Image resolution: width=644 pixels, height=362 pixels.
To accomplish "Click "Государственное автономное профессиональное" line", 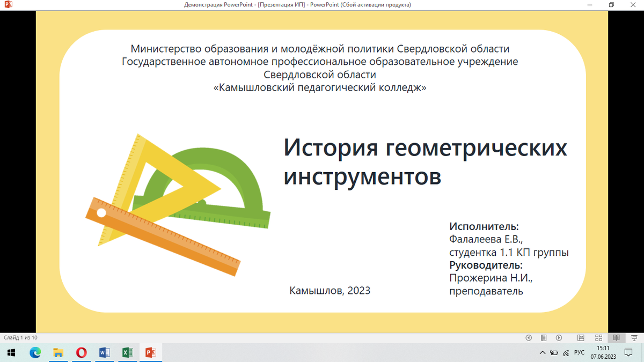I will point(320,62).
